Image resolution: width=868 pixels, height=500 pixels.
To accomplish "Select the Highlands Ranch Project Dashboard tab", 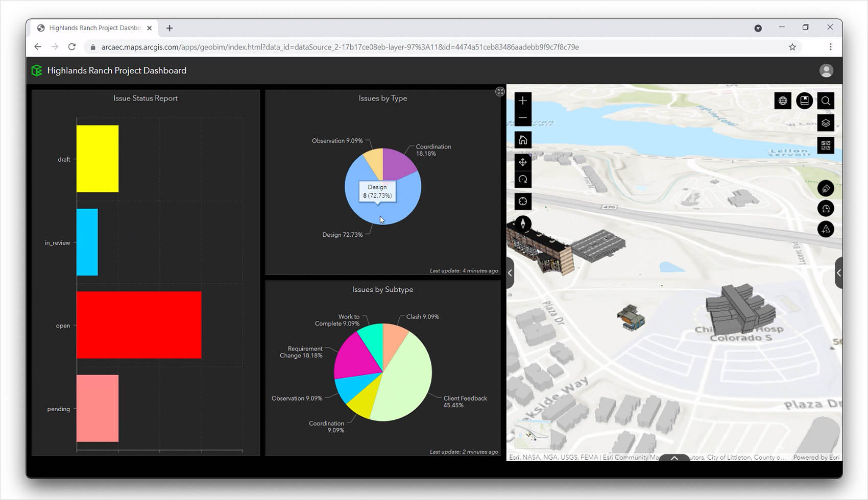I will [94, 28].
